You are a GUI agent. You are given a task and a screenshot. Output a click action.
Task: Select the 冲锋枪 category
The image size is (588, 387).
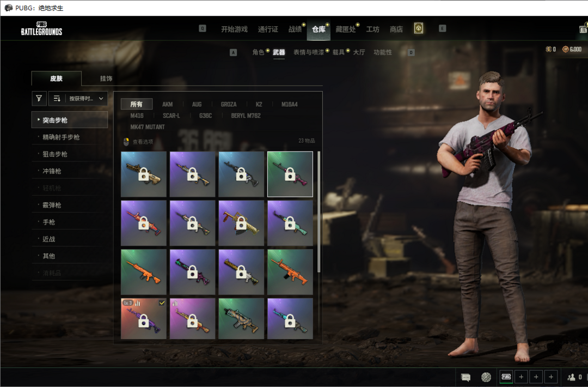[x=70, y=171]
